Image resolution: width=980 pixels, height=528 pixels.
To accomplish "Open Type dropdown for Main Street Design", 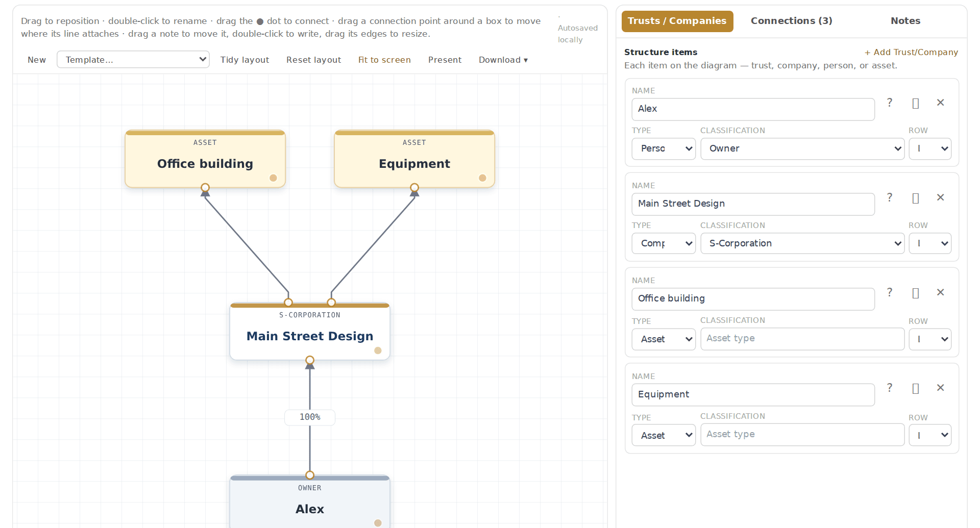I will (664, 243).
